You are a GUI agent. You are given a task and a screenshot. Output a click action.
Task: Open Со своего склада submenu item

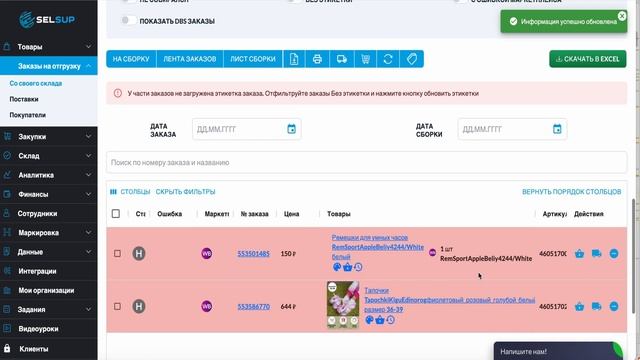[x=36, y=83]
